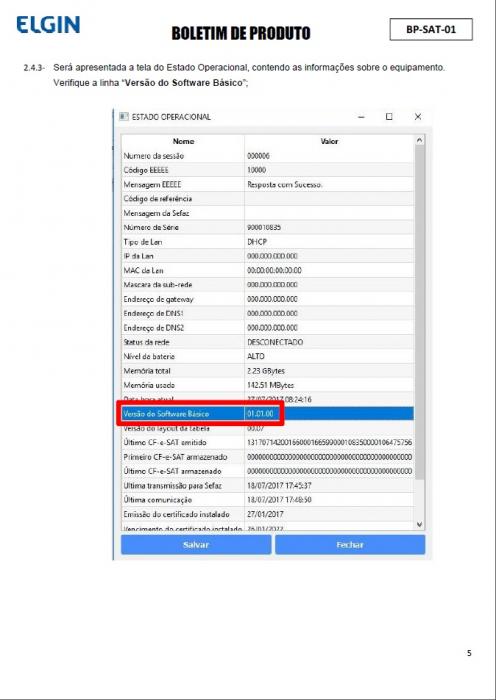Select the Última comunicação row
Screen dimensions: 496x700
tap(267, 500)
